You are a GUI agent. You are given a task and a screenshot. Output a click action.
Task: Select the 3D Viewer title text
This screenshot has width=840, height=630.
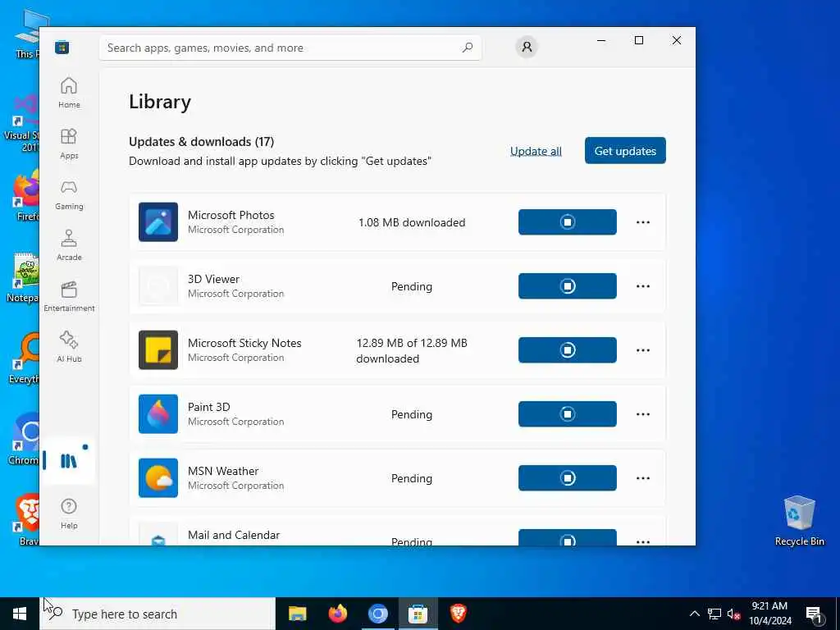point(213,279)
